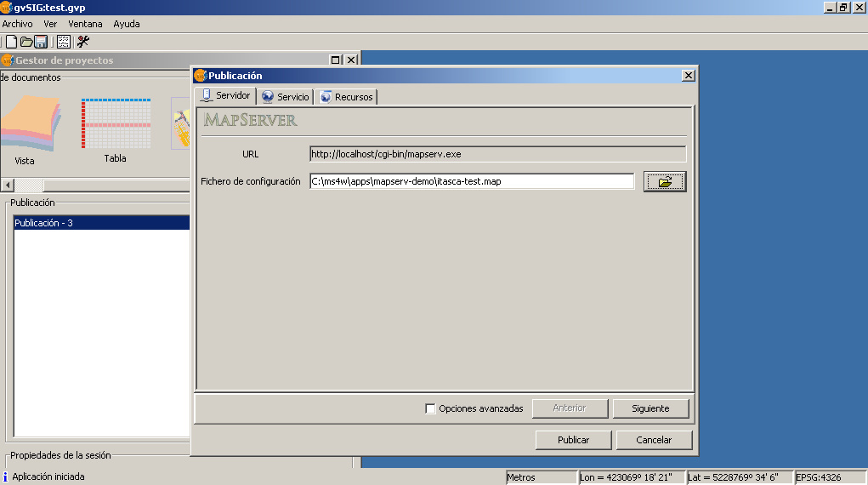Open the Archivo menu
The image size is (868, 485).
coord(17,24)
